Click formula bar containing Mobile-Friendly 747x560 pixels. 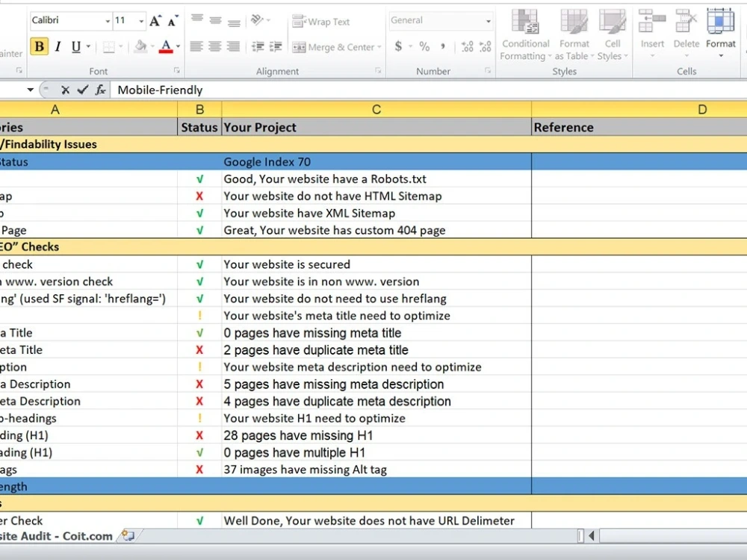pyautogui.click(x=429, y=90)
